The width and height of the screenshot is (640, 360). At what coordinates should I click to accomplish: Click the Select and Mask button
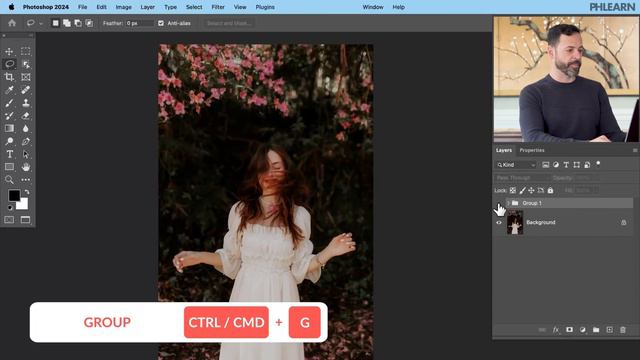[x=229, y=23]
